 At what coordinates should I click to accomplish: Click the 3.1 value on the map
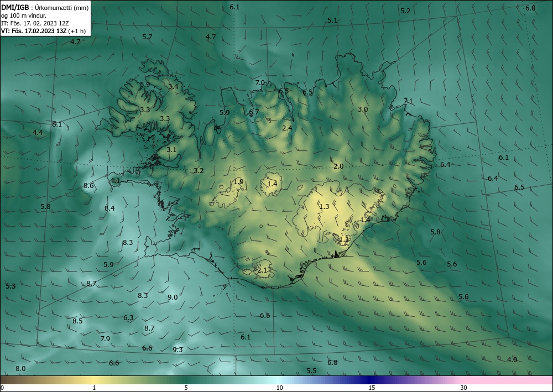171,149
